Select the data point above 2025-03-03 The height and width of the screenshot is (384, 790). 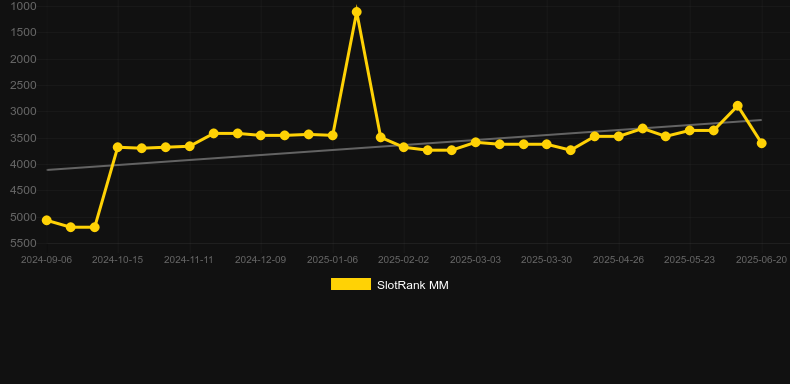[476, 142]
